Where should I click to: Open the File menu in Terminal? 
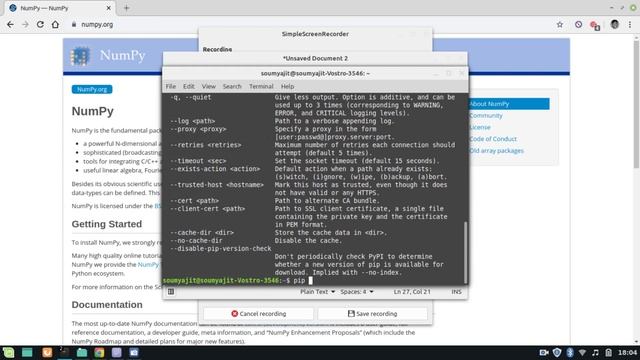pos(171,86)
